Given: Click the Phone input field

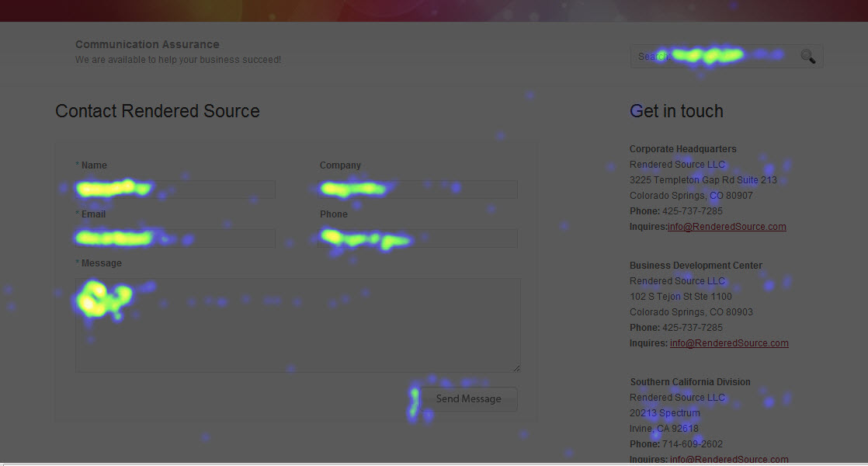Looking at the screenshot, I should [x=418, y=238].
